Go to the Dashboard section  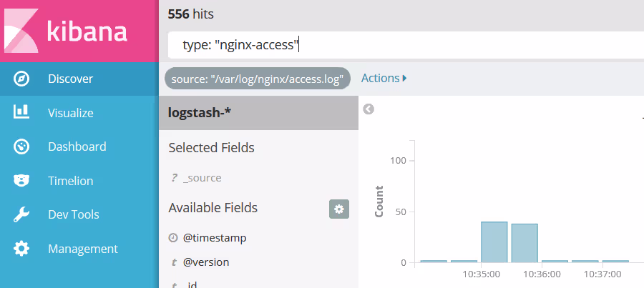pyautogui.click(x=77, y=147)
